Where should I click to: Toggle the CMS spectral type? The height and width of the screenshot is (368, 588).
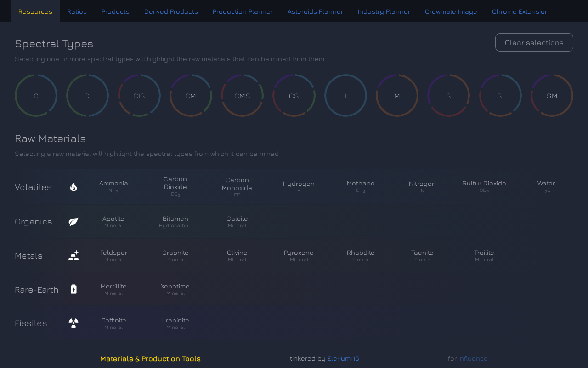pyautogui.click(x=242, y=96)
